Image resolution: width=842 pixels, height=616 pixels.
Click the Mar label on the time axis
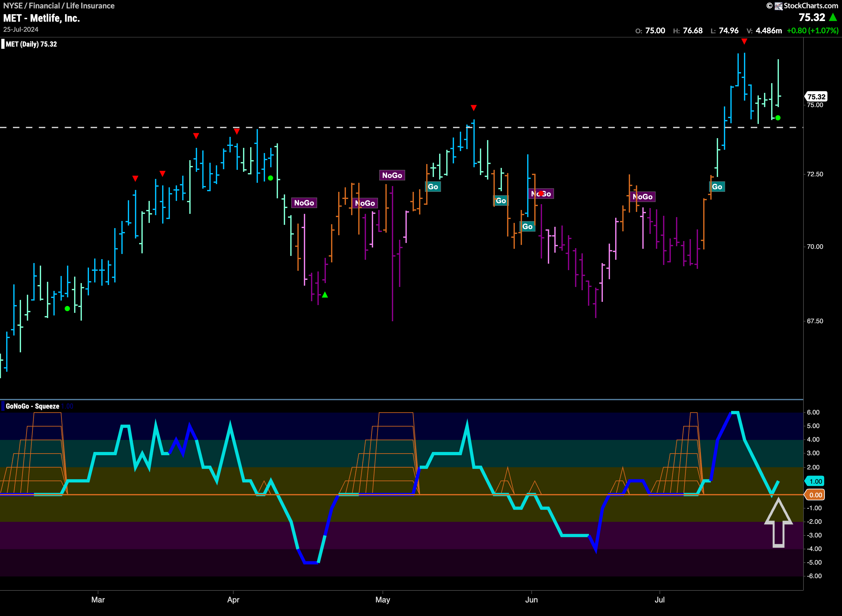tap(98, 599)
